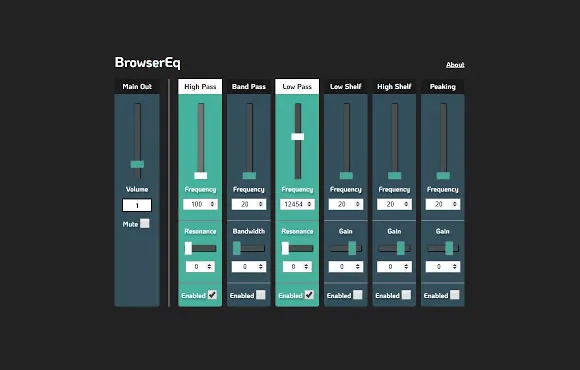Click the High Pass frequency stepper arrows
The image size is (580, 370).
tap(212, 204)
